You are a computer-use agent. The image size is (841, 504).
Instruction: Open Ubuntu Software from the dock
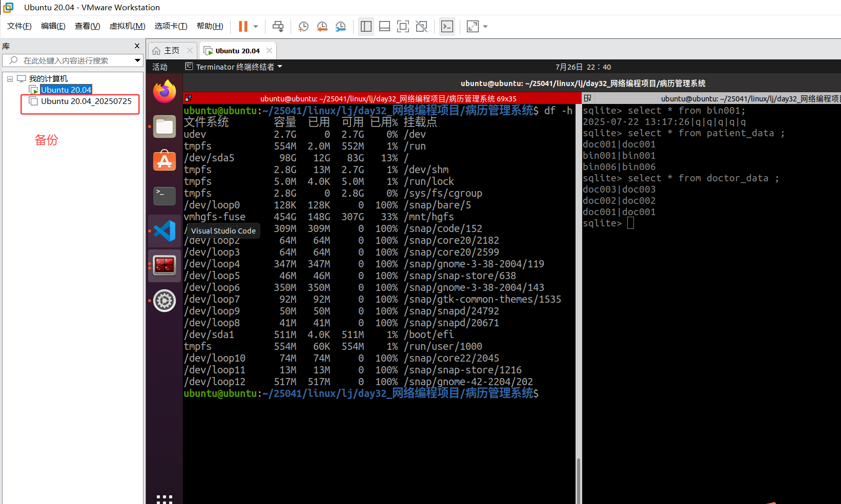click(165, 161)
